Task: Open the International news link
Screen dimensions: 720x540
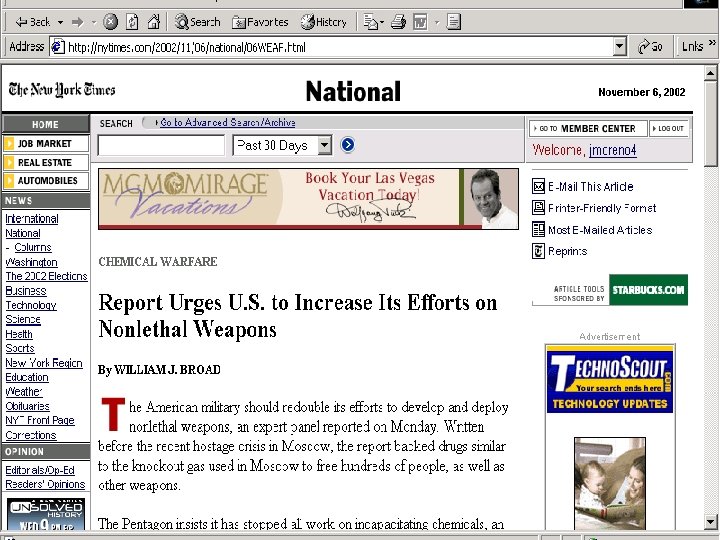Action: [32, 219]
